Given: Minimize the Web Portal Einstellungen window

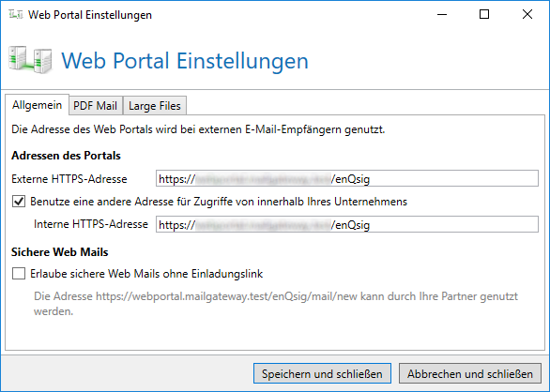Looking at the screenshot, I should pos(442,14).
